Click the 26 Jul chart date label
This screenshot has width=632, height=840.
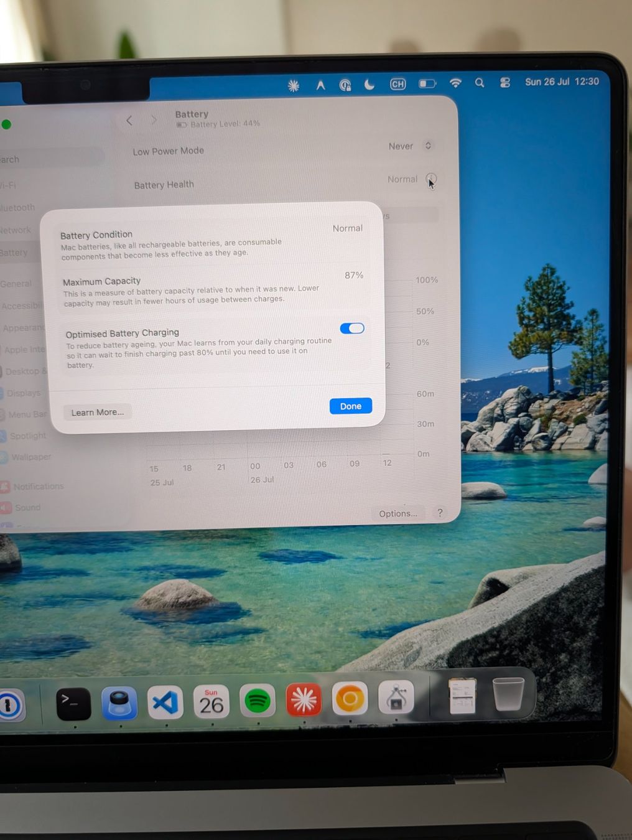tap(262, 480)
